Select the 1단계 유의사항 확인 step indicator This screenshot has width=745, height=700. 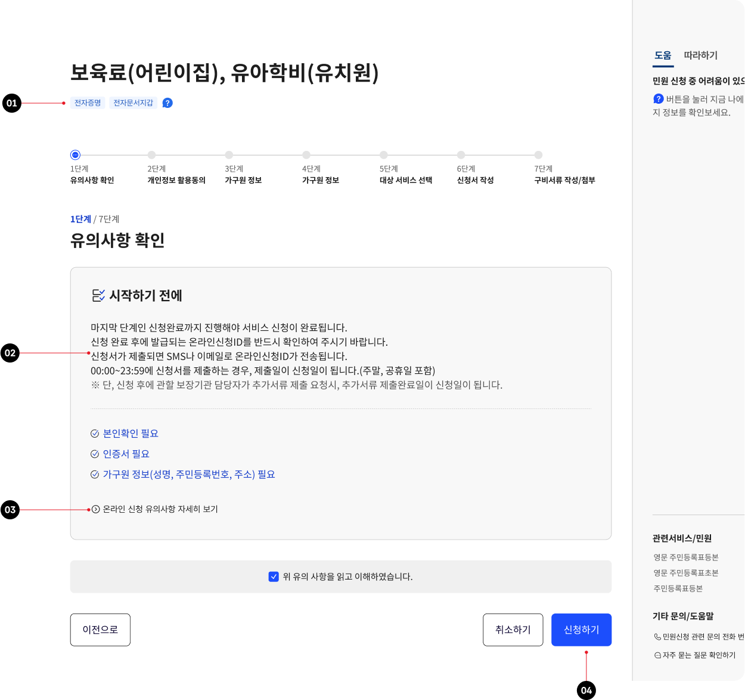point(75,155)
